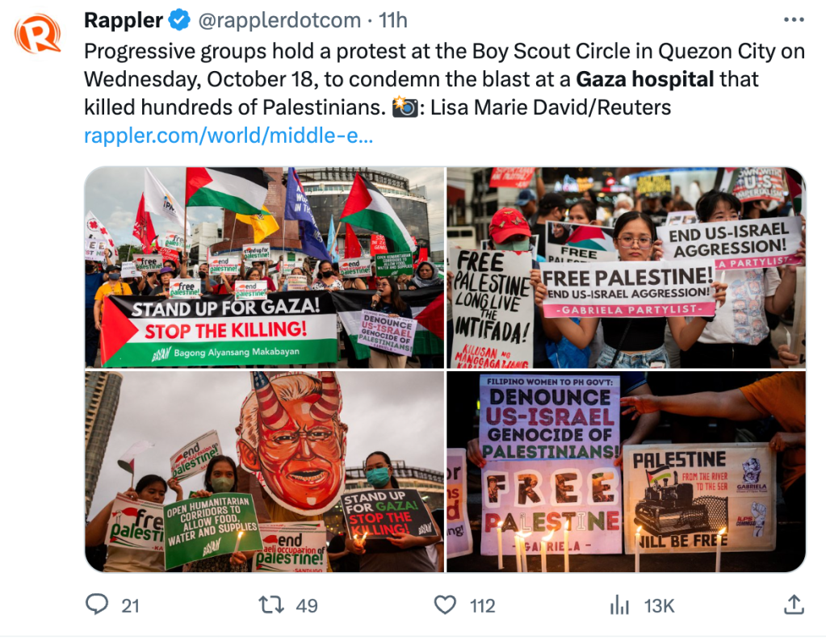Image resolution: width=826 pixels, height=644 pixels.
Task: Click the Rappler display name
Action: pyautogui.click(x=124, y=20)
